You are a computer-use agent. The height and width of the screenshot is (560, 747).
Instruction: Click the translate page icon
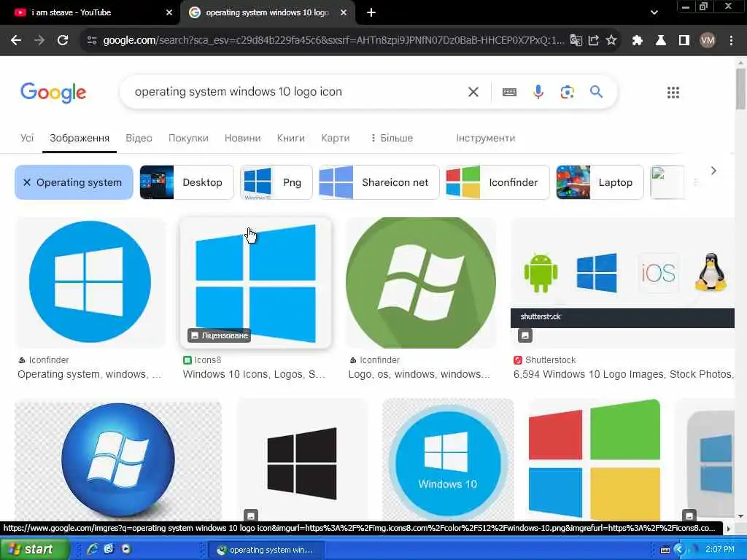pyautogui.click(x=576, y=41)
